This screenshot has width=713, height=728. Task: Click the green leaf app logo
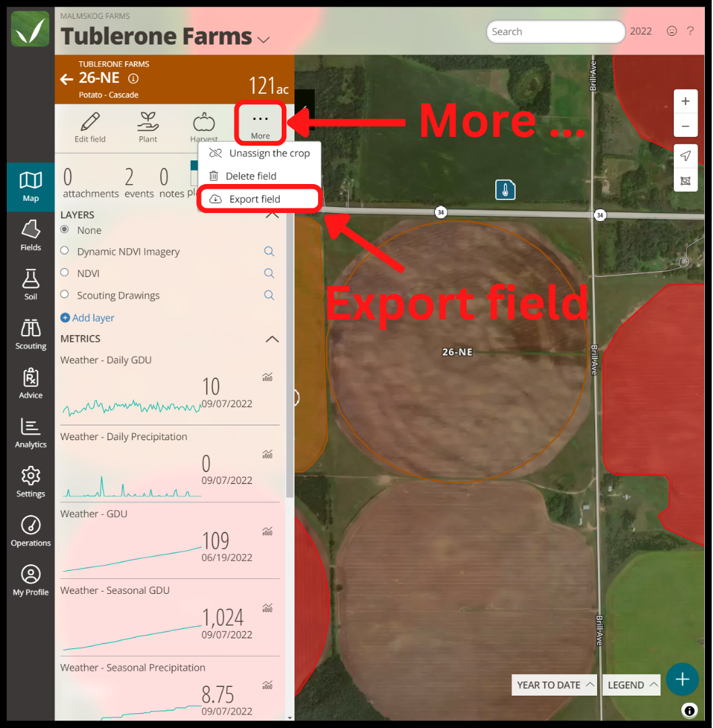pyautogui.click(x=30, y=29)
